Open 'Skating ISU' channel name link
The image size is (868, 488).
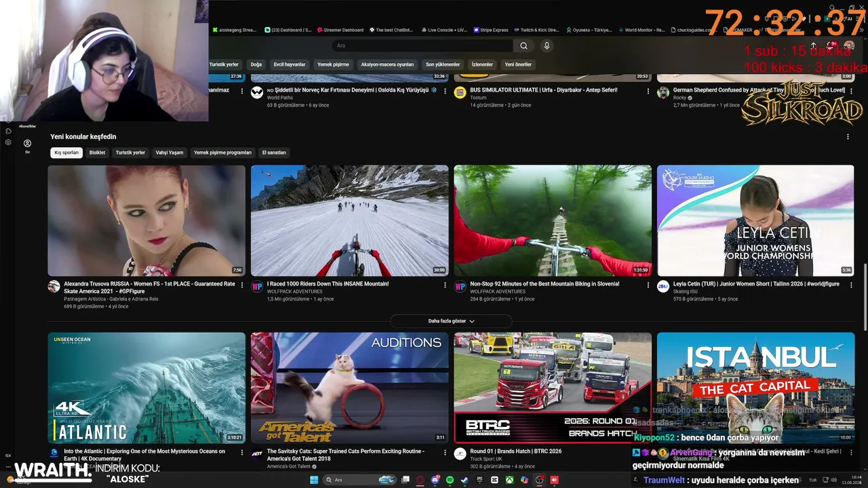tap(686, 291)
